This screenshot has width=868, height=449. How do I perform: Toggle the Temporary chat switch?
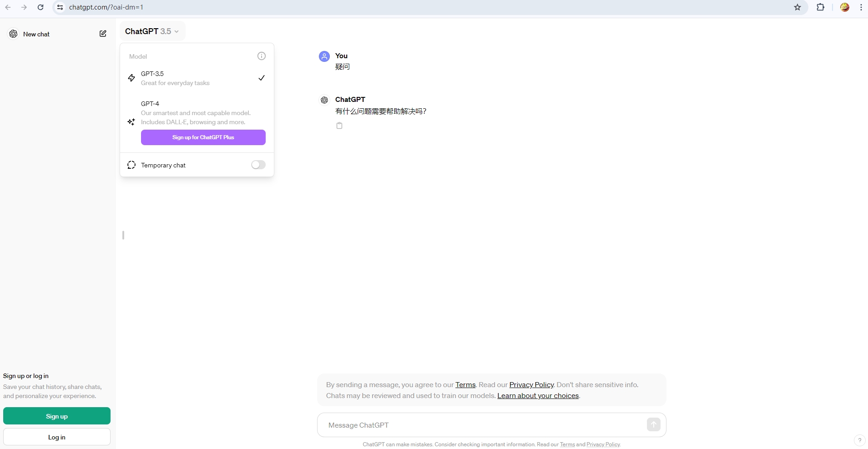coord(258,165)
